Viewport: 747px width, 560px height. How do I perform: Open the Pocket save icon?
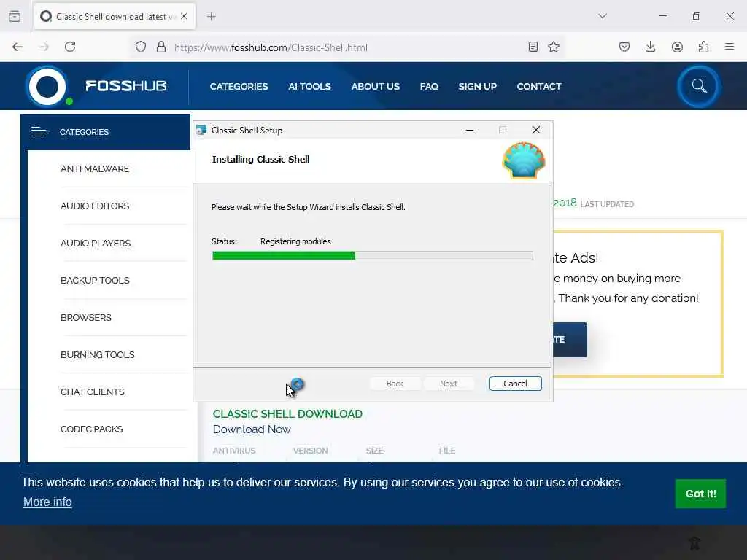click(624, 47)
